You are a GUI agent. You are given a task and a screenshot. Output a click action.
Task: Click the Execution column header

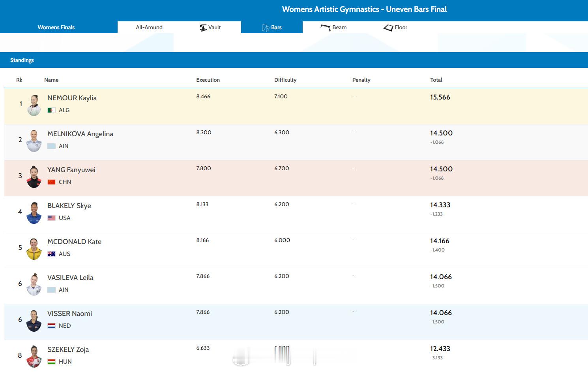[208, 80]
